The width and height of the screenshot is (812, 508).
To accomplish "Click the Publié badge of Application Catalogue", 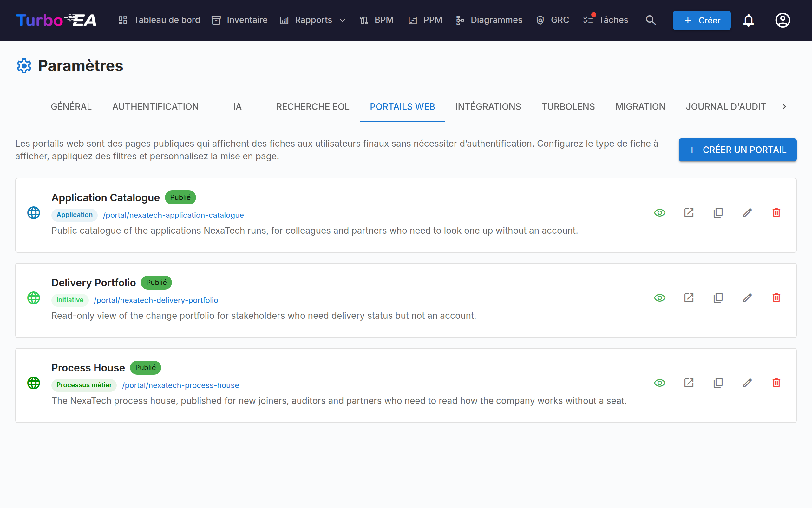I will point(180,197).
